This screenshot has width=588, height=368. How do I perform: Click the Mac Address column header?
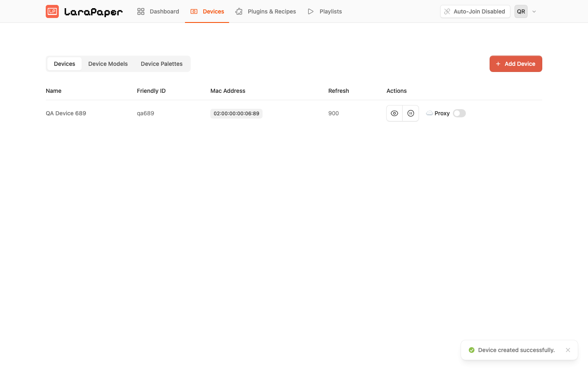pyautogui.click(x=228, y=91)
